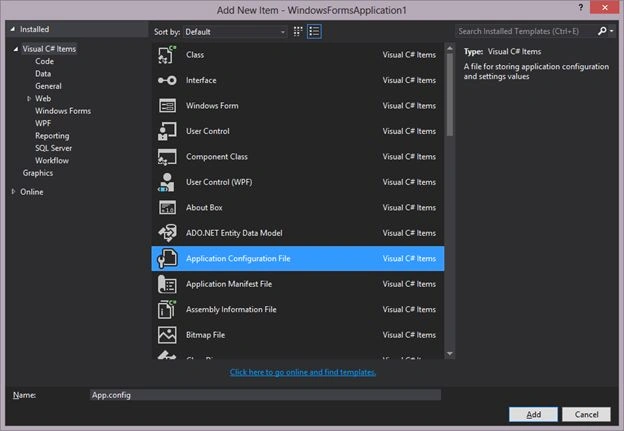The image size is (624, 431).
Task: Select Windows Forms category in tree
Action: click(x=63, y=111)
